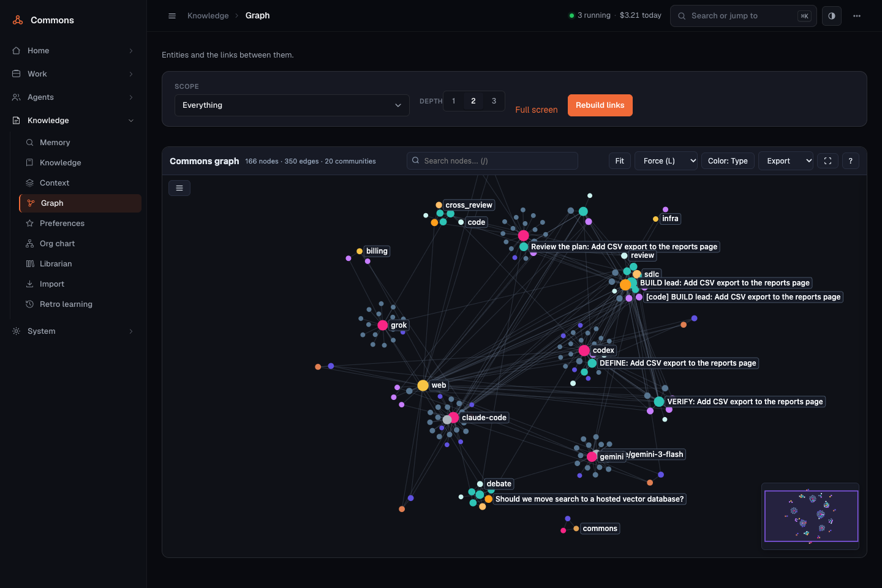Open the Force (L) layout dropdown
This screenshot has width=882, height=588.
[666, 161]
